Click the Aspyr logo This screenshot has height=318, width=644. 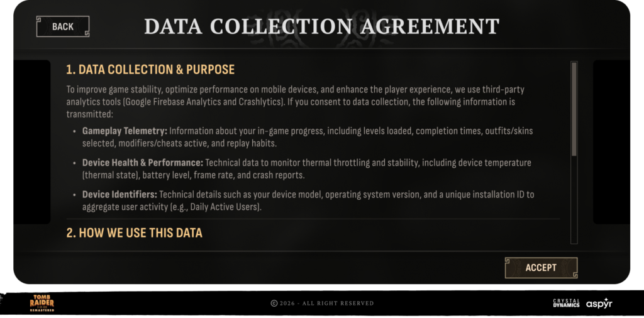(599, 303)
